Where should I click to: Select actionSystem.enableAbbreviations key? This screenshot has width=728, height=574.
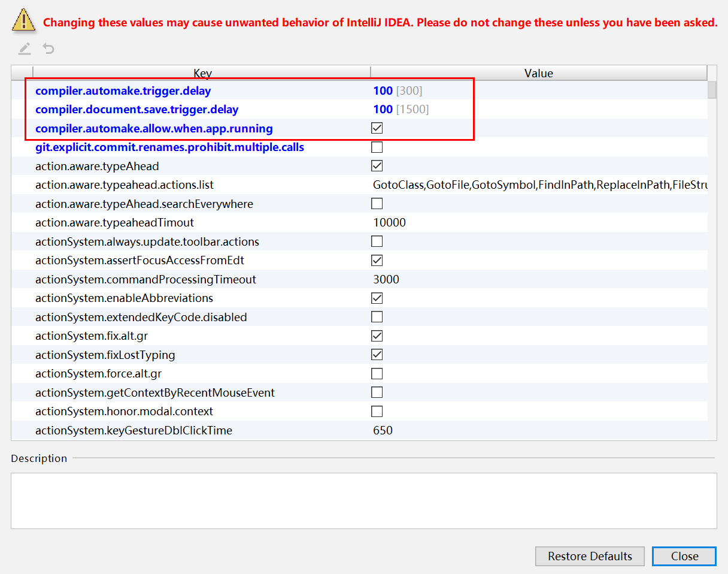pyautogui.click(x=124, y=298)
